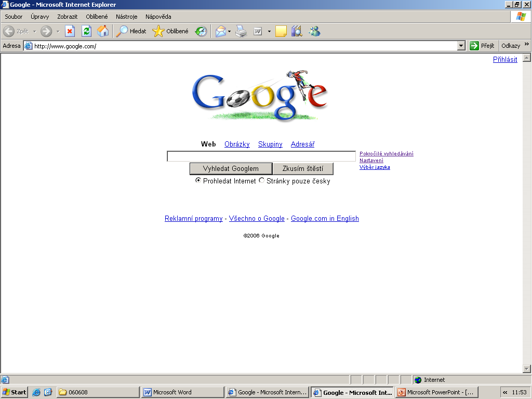Open the Soubor menu
This screenshot has width=532, height=399.
point(14,17)
